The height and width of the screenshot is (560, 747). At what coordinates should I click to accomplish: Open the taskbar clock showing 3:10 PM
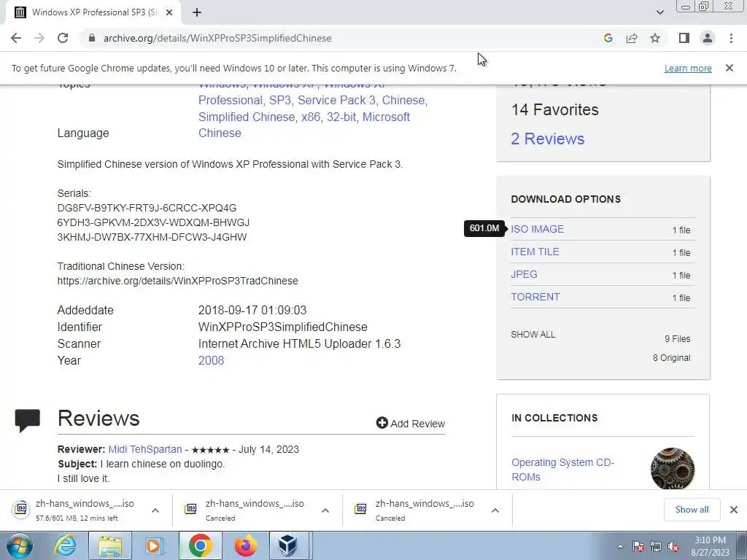(710, 546)
